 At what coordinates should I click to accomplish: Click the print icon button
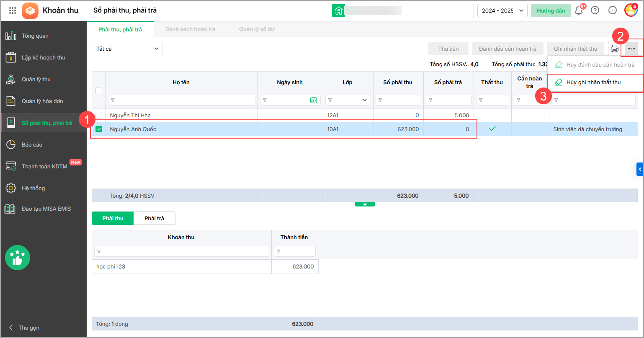[615, 49]
